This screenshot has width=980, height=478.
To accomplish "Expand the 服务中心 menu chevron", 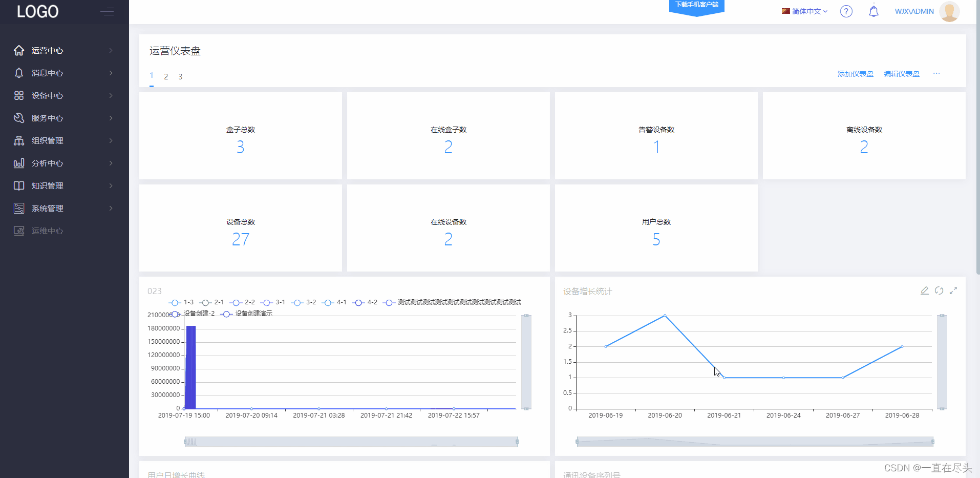I will (111, 118).
